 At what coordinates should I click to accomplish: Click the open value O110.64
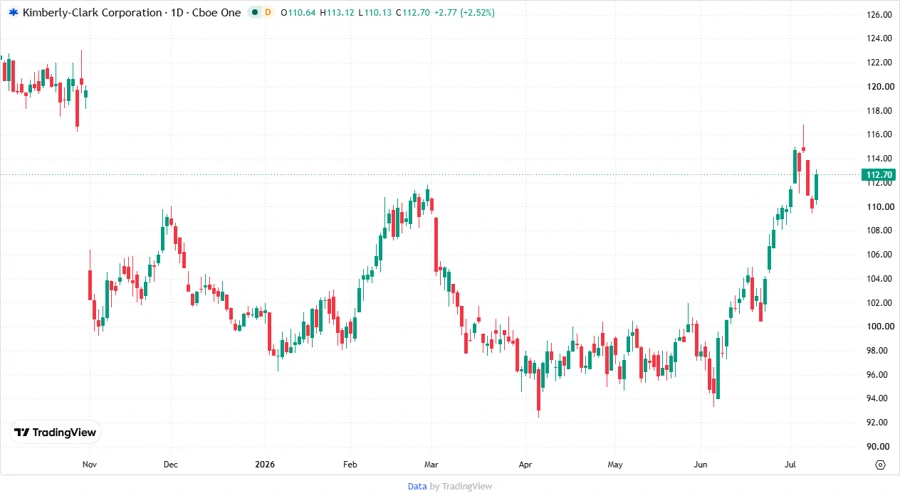[x=298, y=12]
